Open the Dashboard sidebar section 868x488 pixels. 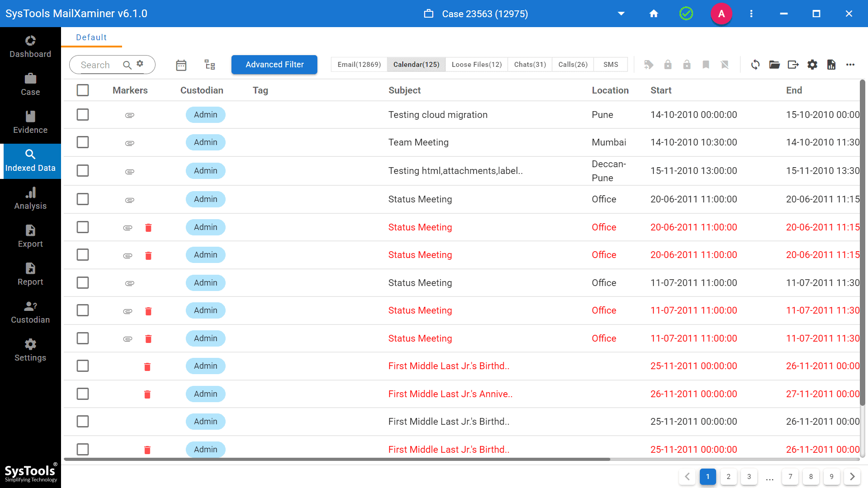pyautogui.click(x=30, y=47)
